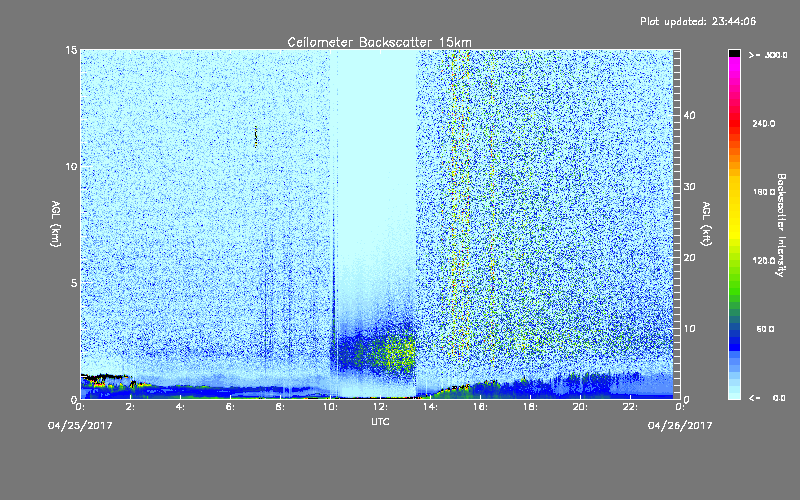This screenshot has width=800, height=500.
Task: Click the colorbar value 60.0
Action: [x=765, y=329]
